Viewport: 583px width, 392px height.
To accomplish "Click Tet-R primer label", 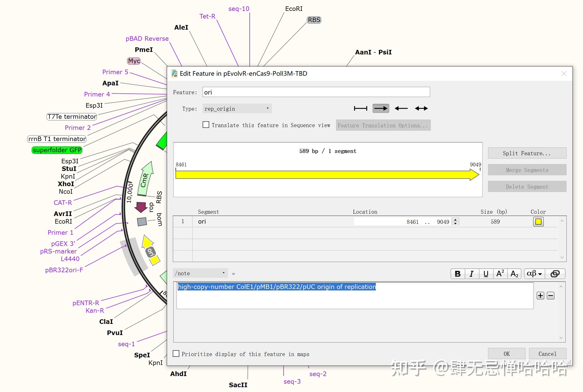I will pyautogui.click(x=207, y=16).
